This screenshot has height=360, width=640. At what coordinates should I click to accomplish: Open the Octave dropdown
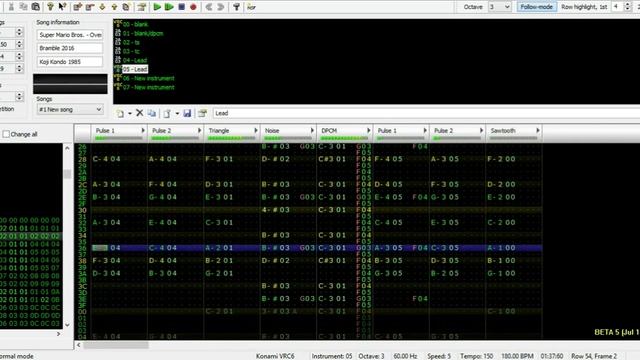click(500, 7)
